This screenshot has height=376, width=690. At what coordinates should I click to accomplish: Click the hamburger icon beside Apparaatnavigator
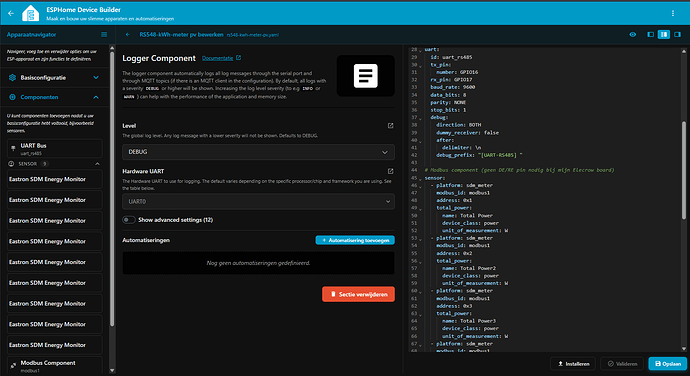coord(104,34)
